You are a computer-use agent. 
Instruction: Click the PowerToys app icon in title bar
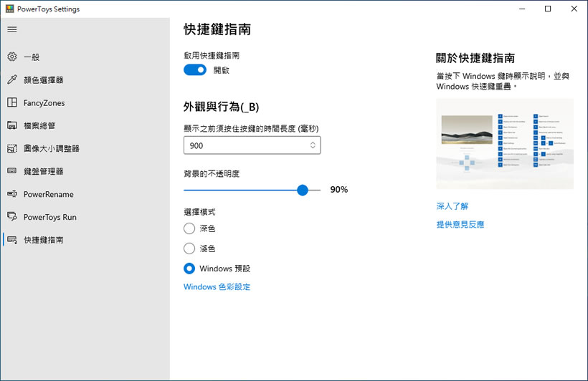click(10, 9)
